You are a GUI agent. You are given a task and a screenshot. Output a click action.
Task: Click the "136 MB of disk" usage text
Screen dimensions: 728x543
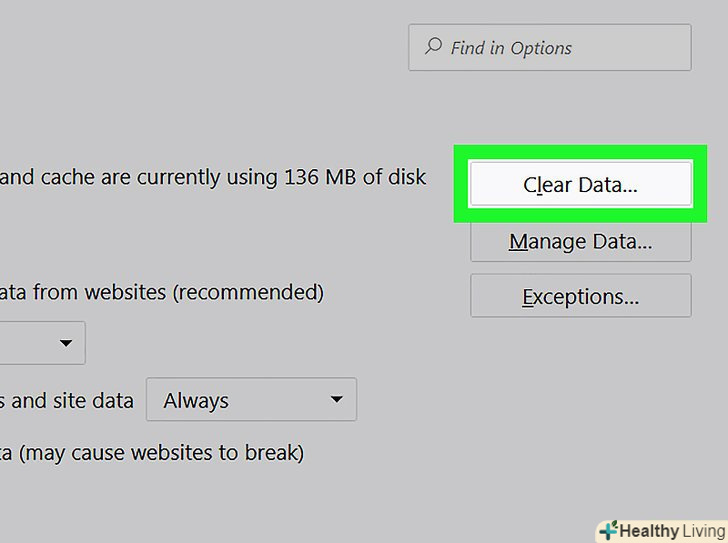(355, 177)
